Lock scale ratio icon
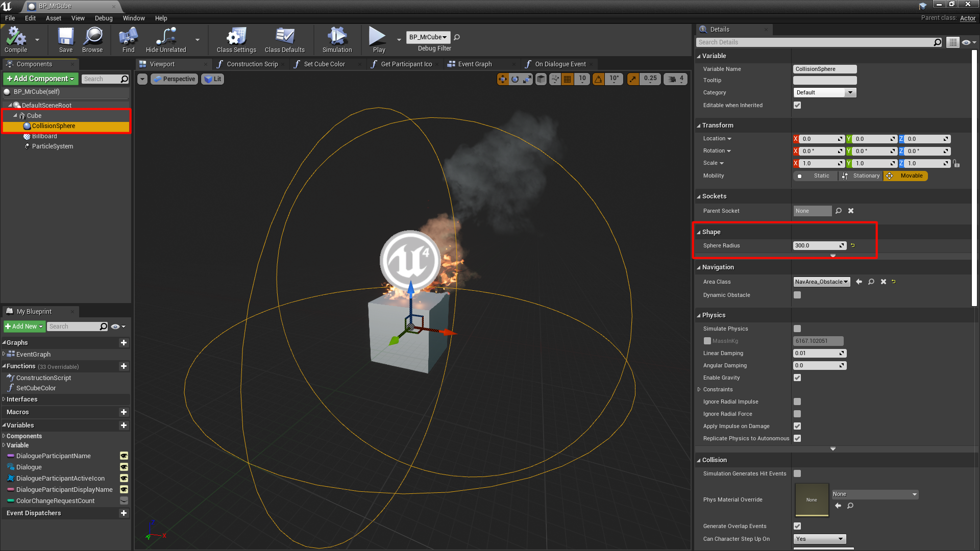Image resolution: width=980 pixels, height=551 pixels. (x=957, y=163)
